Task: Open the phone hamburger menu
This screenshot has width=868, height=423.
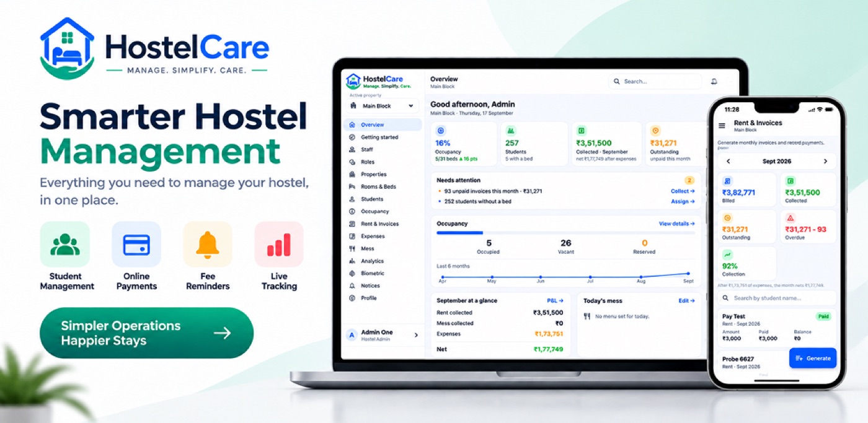Action: (x=722, y=126)
